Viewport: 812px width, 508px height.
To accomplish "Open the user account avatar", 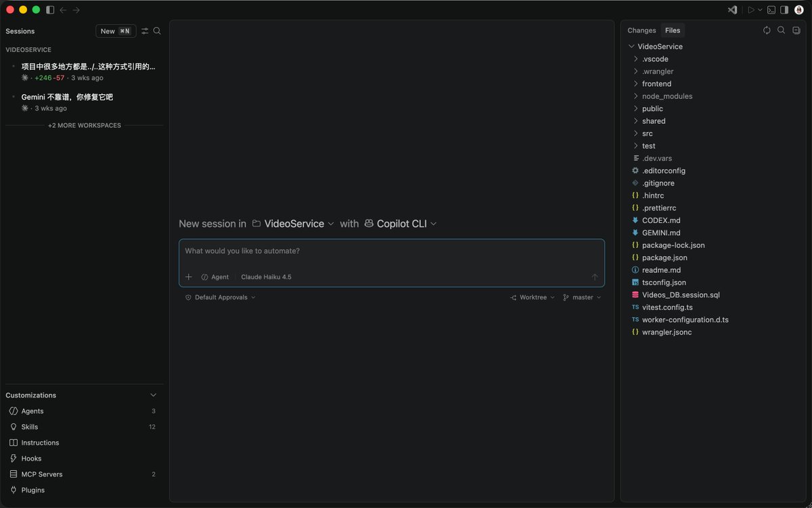I will pos(799,10).
